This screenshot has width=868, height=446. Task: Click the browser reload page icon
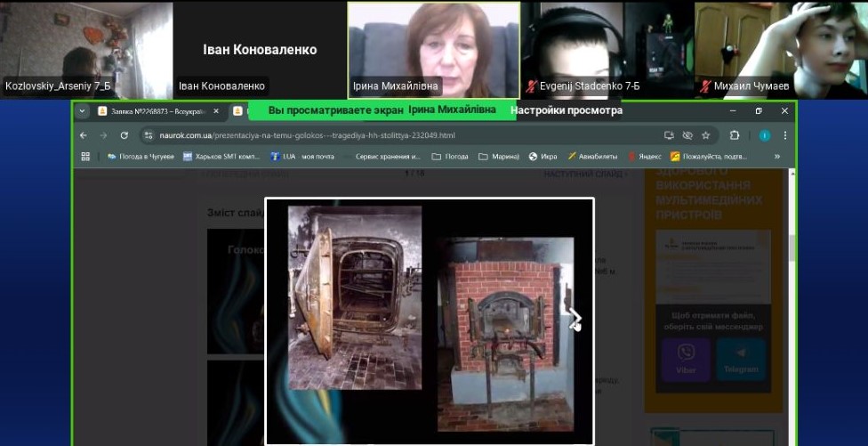[x=125, y=135]
